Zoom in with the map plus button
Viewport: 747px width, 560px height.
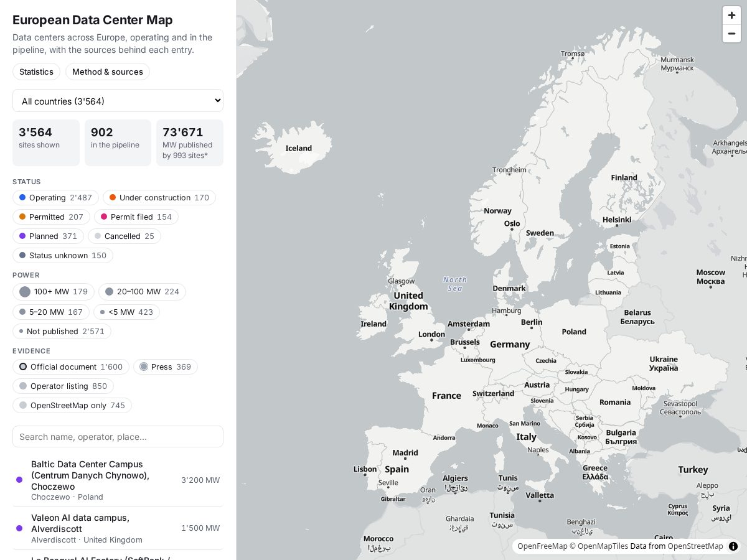coord(731,16)
